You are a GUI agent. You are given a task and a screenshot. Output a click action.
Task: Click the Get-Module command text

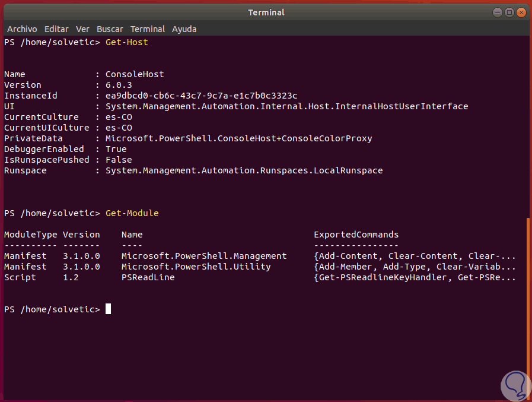tap(132, 213)
